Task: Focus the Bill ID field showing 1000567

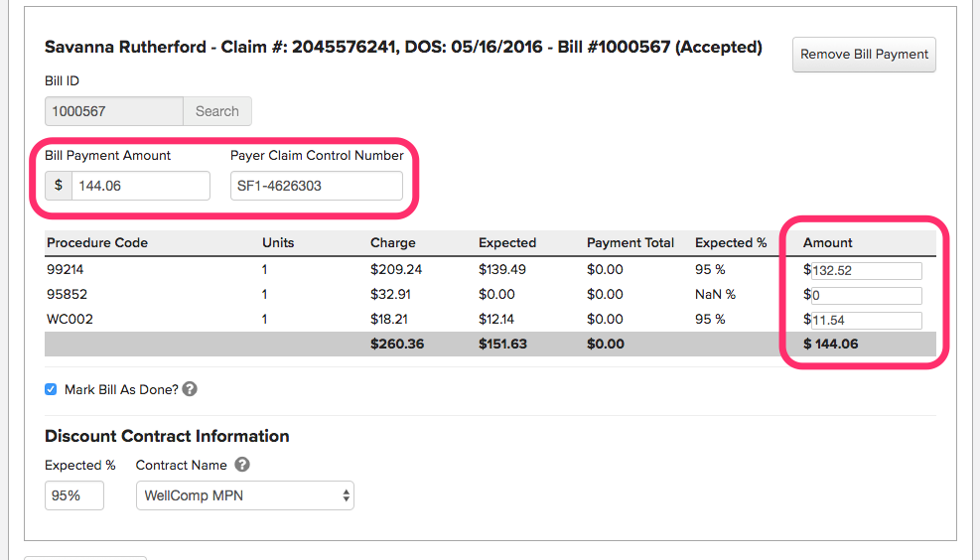Action: [114, 111]
